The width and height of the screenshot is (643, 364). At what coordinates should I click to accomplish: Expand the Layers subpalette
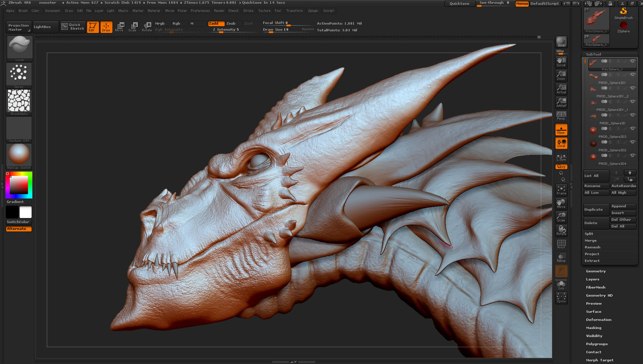592,279
